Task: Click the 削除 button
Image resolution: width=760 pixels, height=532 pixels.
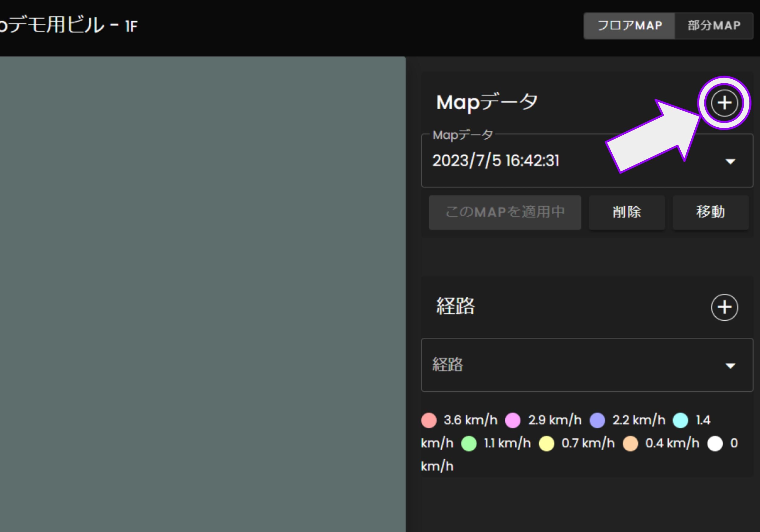Action: 627,212
